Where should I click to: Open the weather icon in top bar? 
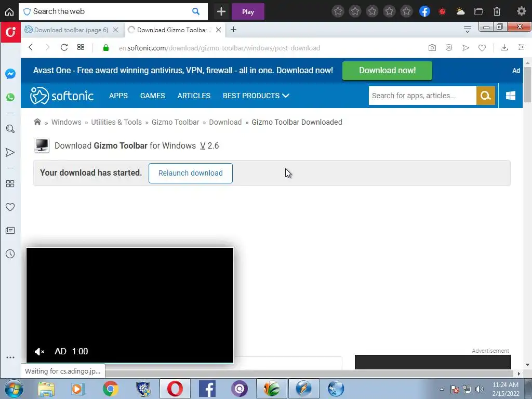click(x=460, y=11)
